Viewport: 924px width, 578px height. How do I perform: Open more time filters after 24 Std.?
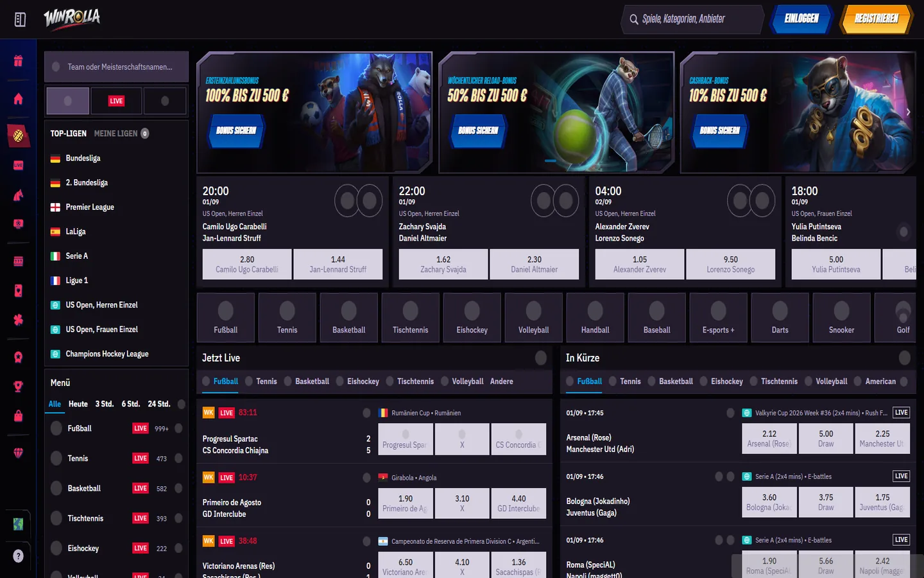pyautogui.click(x=182, y=404)
